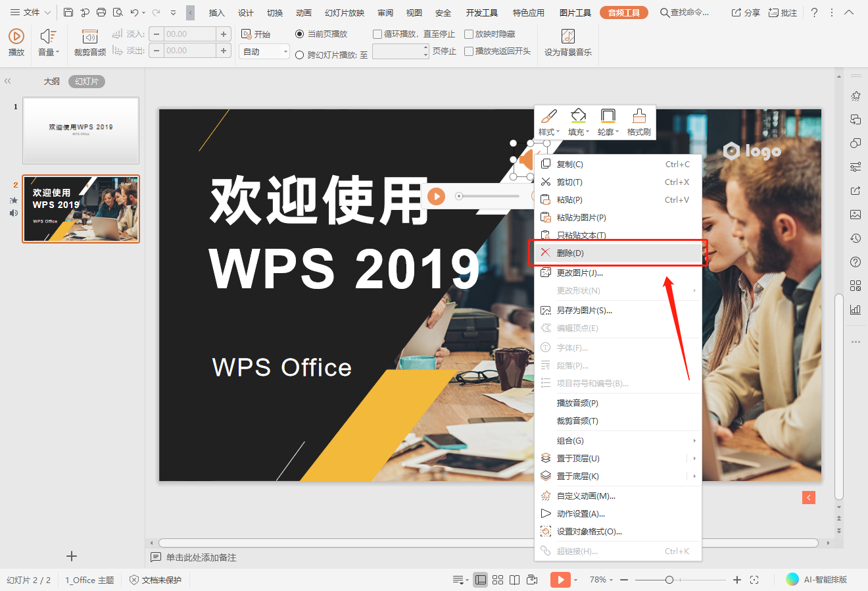Open the Insert (插入) ribbon tab
This screenshot has height=591, width=868.
[x=216, y=13]
